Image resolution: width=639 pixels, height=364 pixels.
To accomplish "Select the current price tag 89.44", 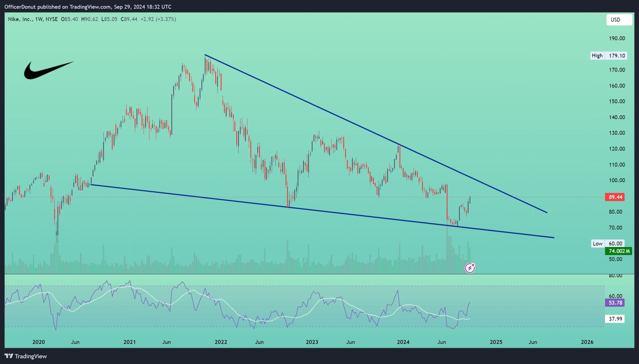I will coord(615,197).
